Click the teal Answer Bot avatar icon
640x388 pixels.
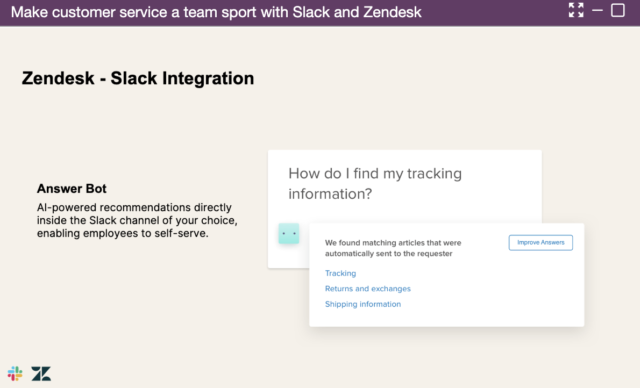tap(289, 233)
